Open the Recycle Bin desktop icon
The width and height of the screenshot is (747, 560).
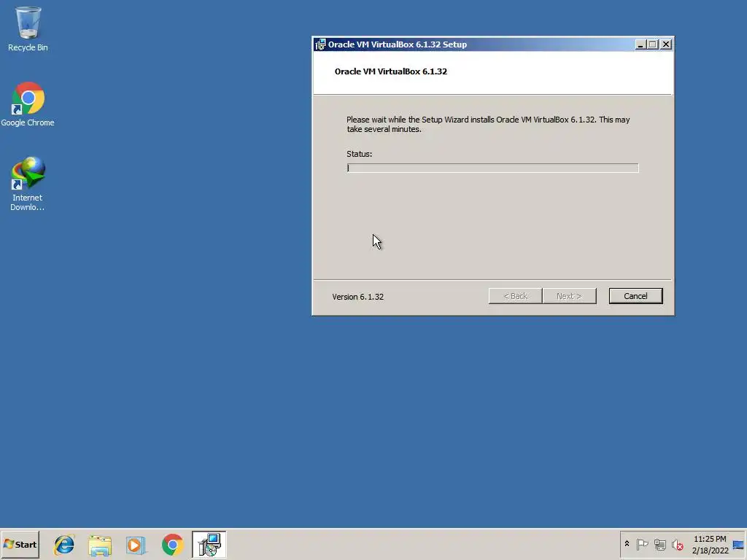click(x=28, y=28)
